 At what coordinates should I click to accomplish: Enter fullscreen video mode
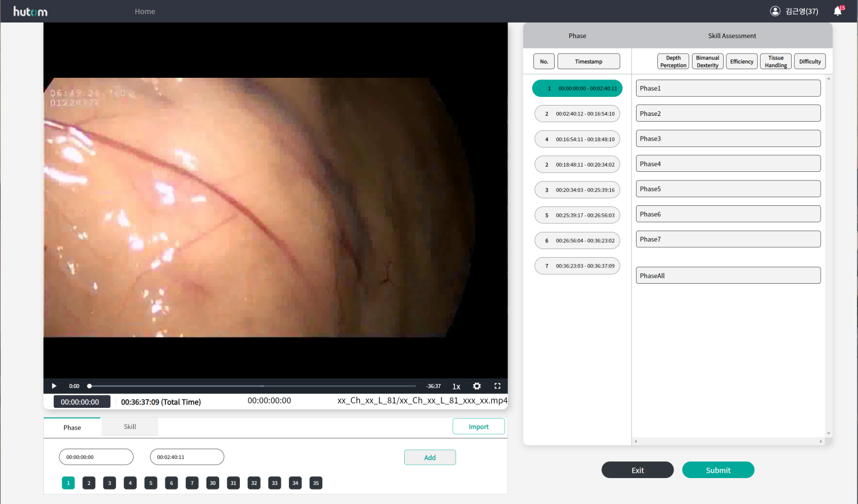click(x=497, y=386)
